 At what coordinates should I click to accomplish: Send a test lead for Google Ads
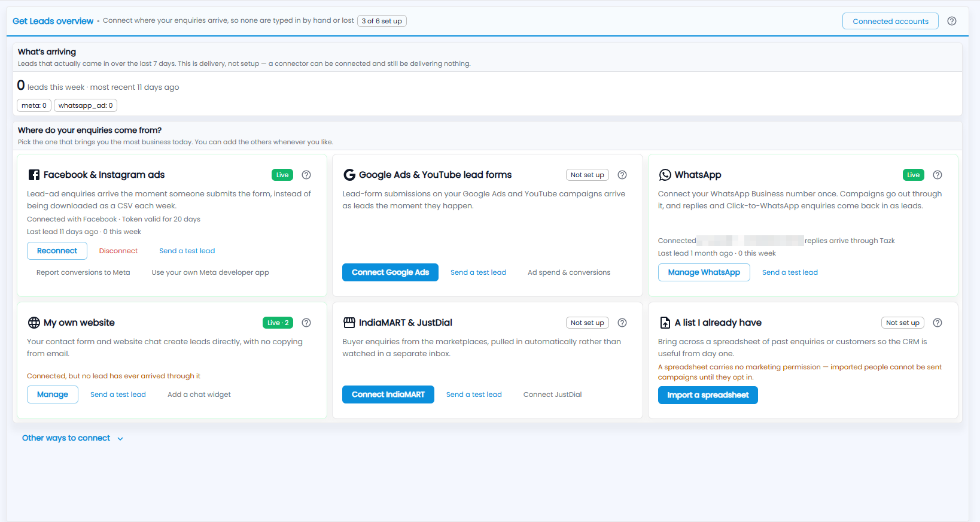(x=478, y=272)
